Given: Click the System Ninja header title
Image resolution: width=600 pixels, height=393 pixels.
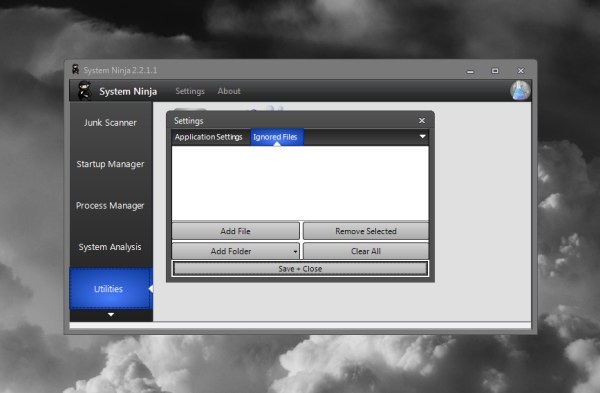Looking at the screenshot, I should [x=128, y=91].
